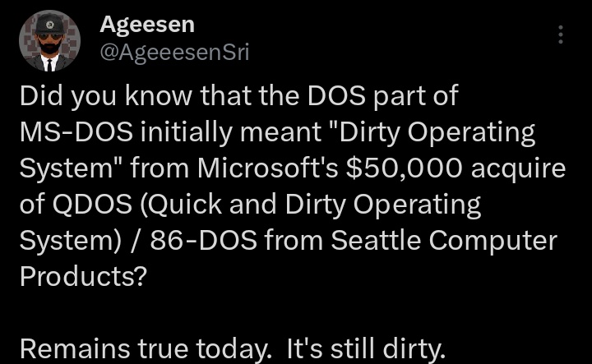Click the $50,000 amount in the tweet
The width and height of the screenshot is (592, 364).
pos(404,168)
